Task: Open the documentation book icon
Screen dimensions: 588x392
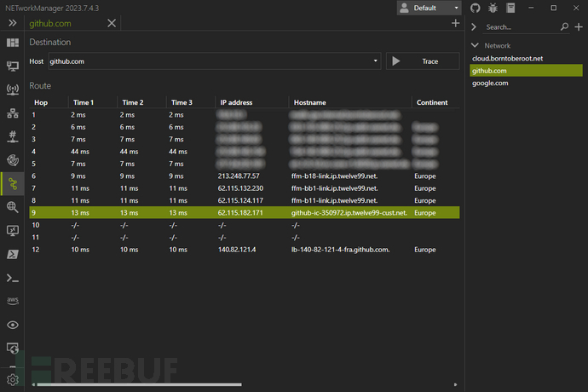Action: (510, 8)
